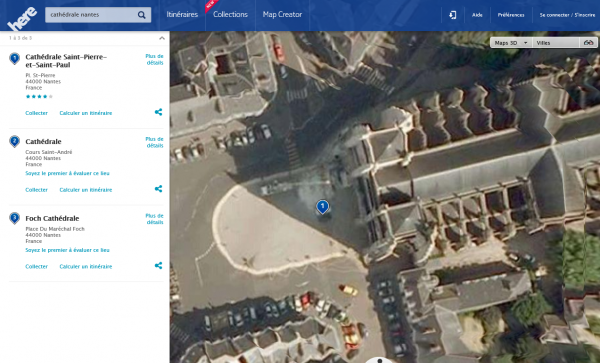Open the Collections tab
Screen dimensions: 600x363
pos(230,15)
